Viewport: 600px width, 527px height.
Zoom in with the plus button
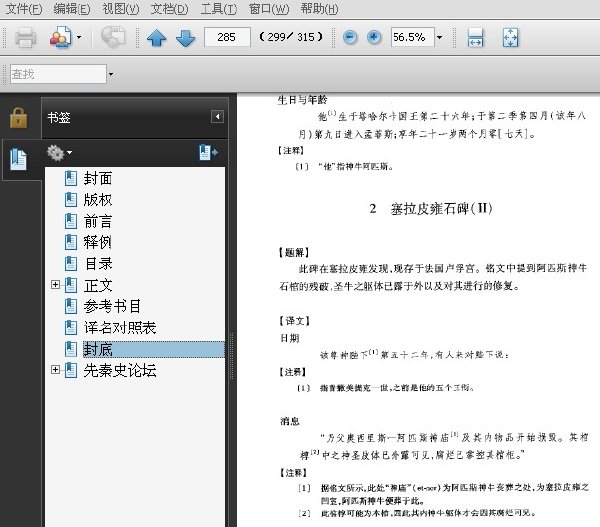(x=374, y=37)
